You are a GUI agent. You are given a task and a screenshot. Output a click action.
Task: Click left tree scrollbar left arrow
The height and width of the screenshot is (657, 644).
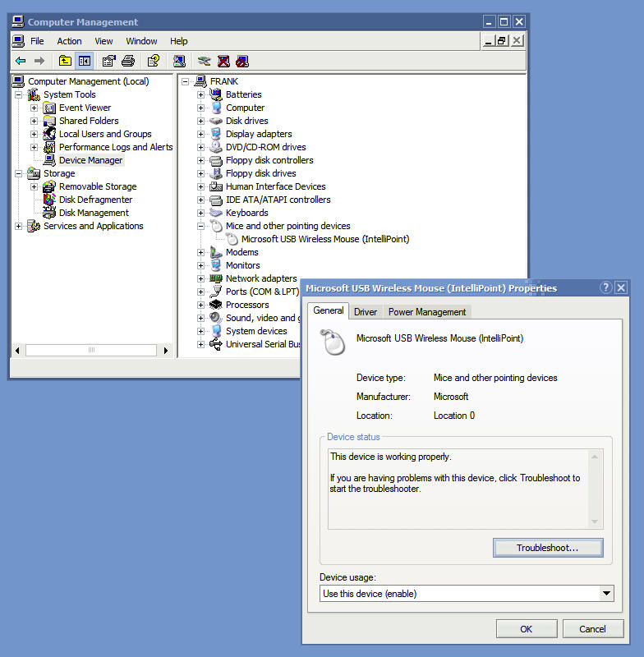click(x=17, y=351)
